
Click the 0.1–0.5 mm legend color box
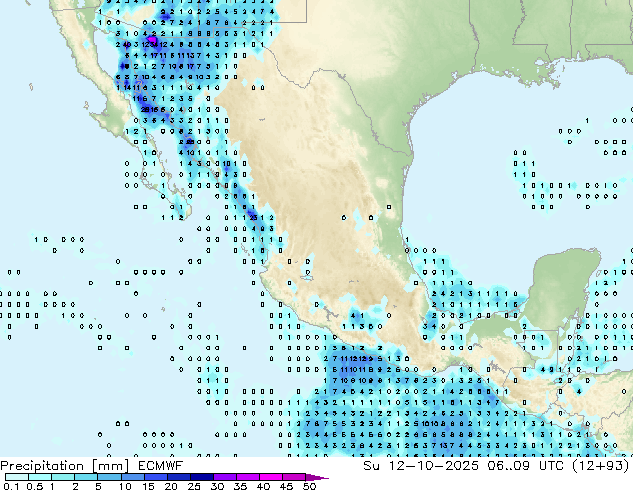pos(17,477)
